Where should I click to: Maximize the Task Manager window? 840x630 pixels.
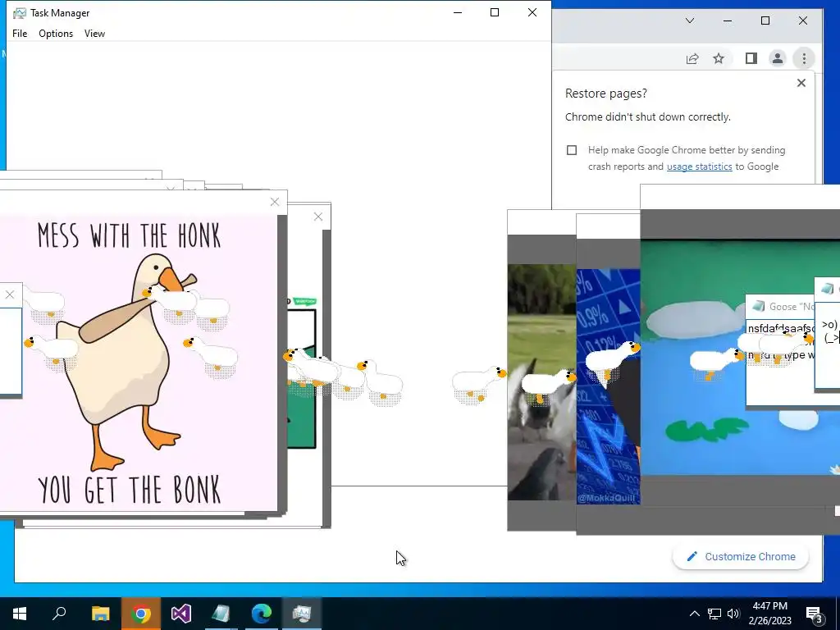coord(495,12)
